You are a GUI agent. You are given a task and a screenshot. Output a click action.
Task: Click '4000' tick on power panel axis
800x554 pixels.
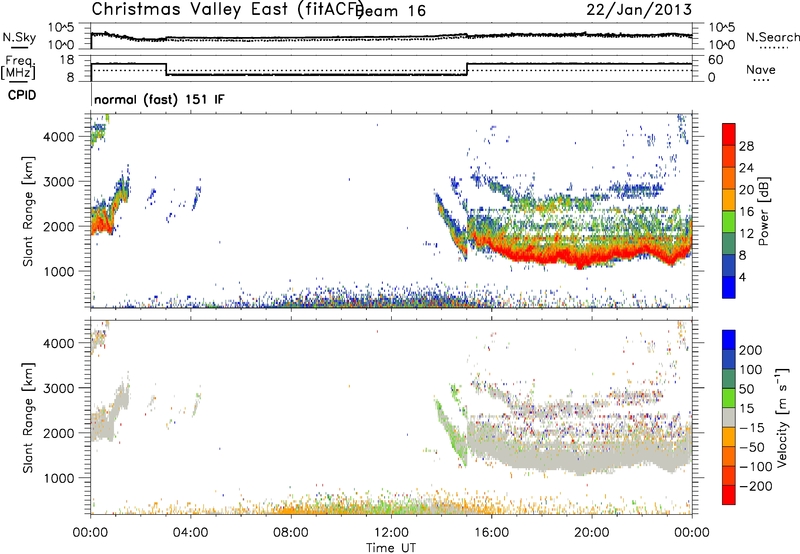pos(58,137)
